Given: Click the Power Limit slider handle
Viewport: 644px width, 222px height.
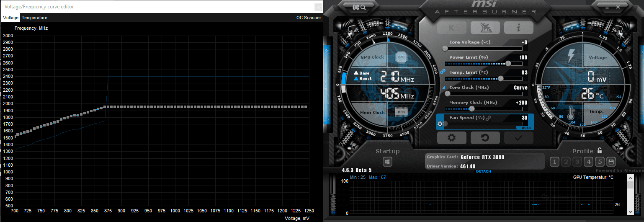Looking at the screenshot, I should pos(508,64).
